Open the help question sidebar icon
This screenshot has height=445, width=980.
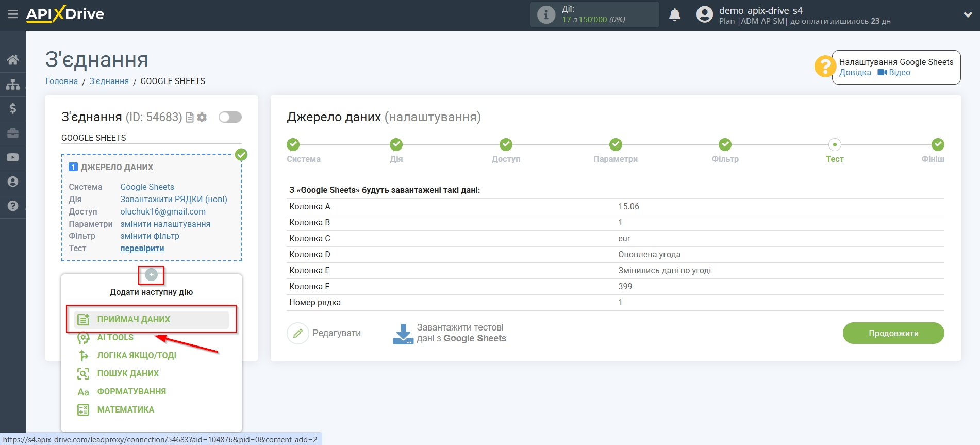13,206
